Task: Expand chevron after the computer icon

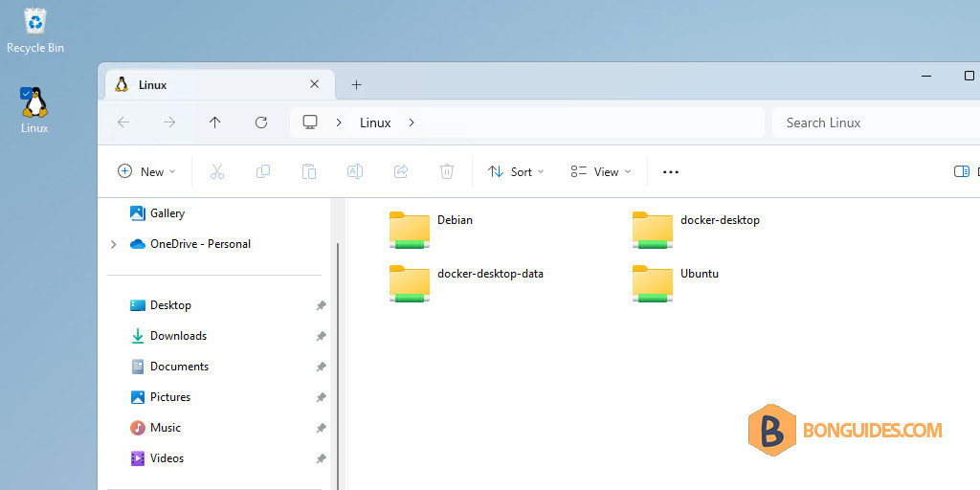Action: (x=339, y=122)
